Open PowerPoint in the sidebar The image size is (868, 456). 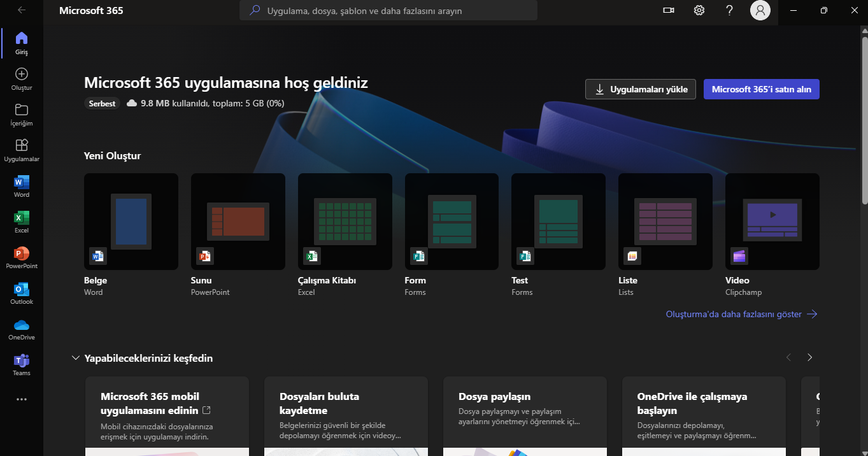point(21,257)
